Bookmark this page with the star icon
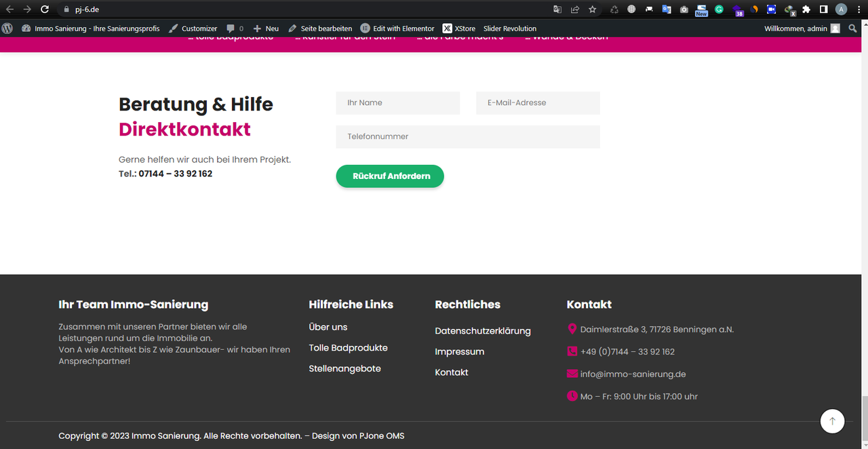 coord(593,9)
